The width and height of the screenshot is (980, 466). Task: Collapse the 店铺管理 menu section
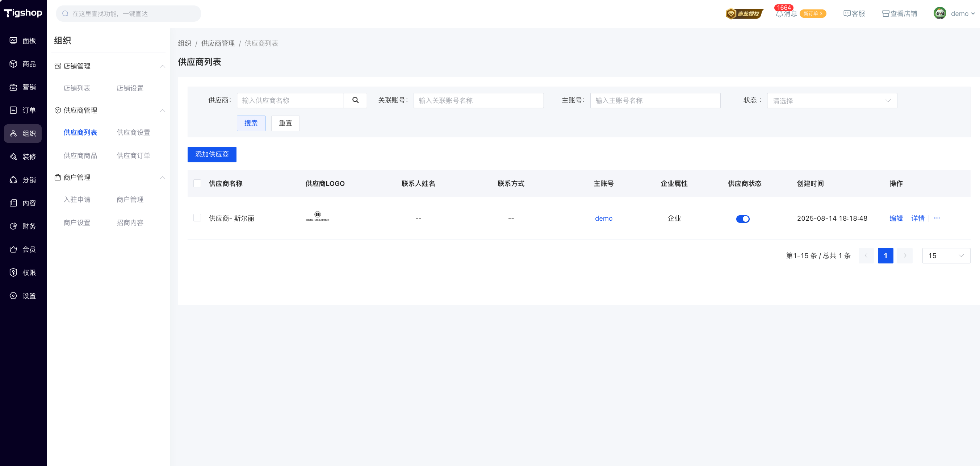[163, 66]
